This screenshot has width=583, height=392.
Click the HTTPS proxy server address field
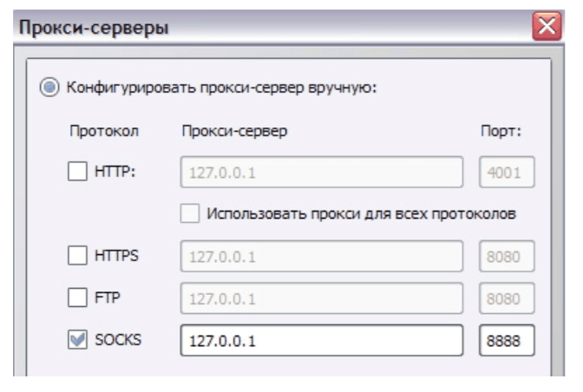coord(322,257)
